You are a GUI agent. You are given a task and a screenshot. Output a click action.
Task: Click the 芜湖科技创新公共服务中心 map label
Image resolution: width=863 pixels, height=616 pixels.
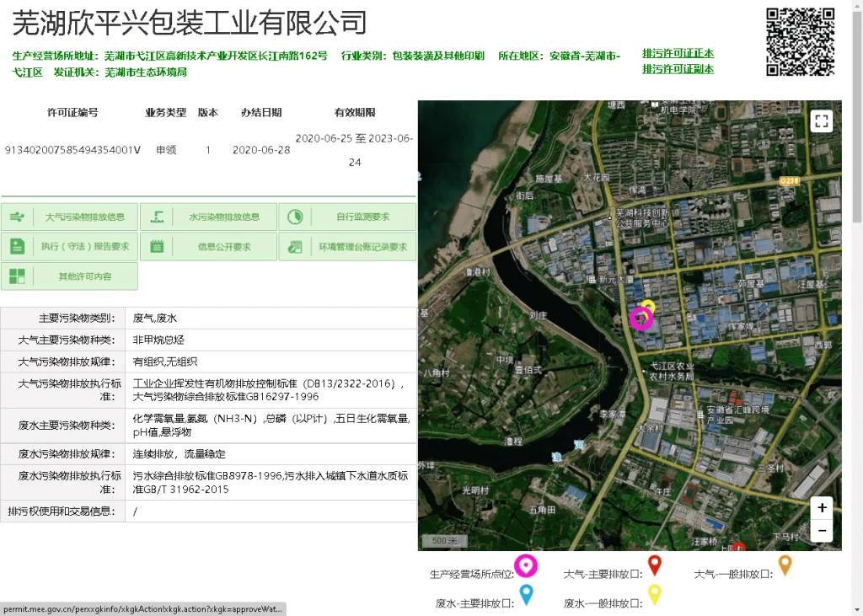pos(641,217)
